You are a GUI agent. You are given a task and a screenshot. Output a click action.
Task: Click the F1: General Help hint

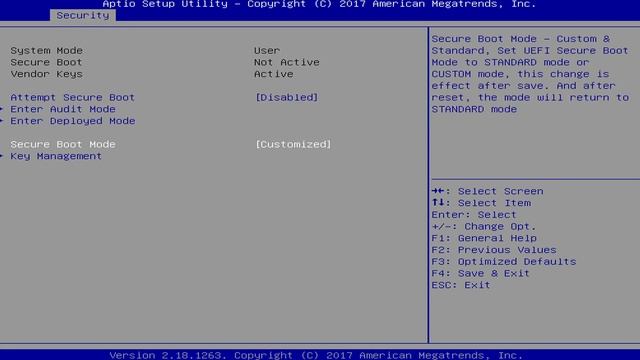484,238
